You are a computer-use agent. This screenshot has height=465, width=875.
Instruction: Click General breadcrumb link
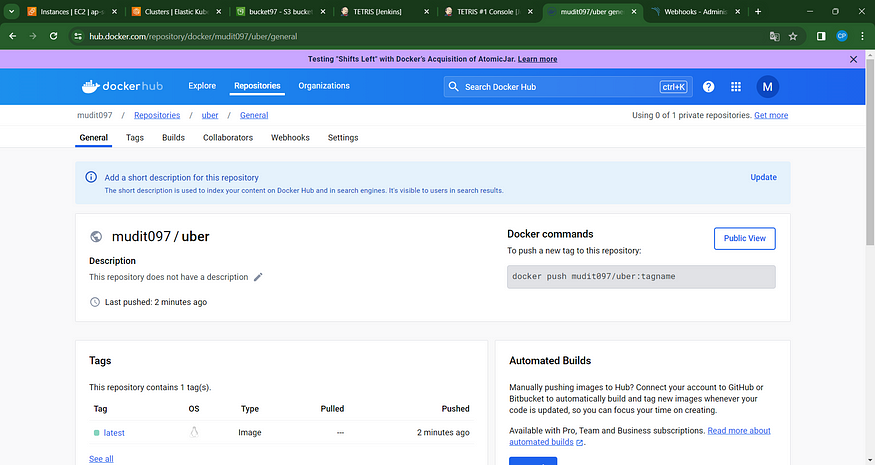coord(254,115)
